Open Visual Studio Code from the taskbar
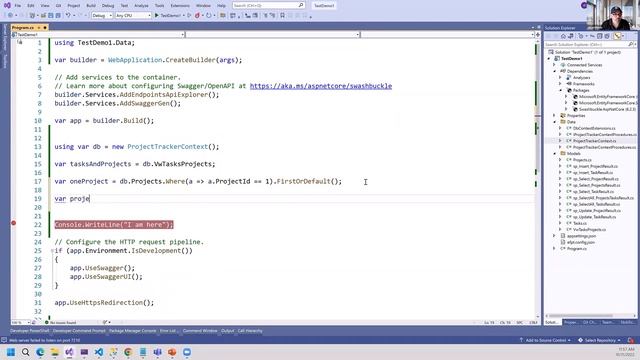Viewport: 640px width, 360px height. (x=99, y=352)
